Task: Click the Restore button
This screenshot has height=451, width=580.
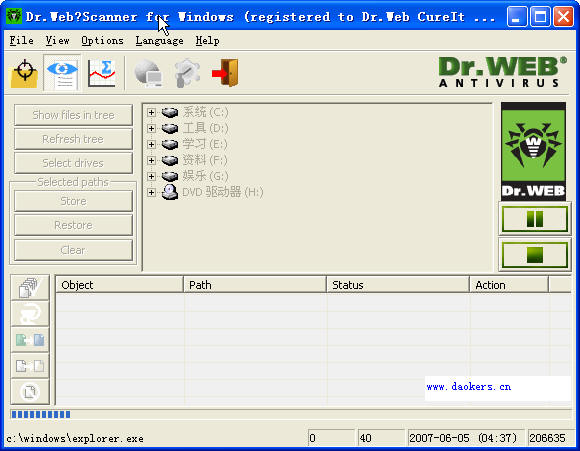Action: (x=73, y=225)
